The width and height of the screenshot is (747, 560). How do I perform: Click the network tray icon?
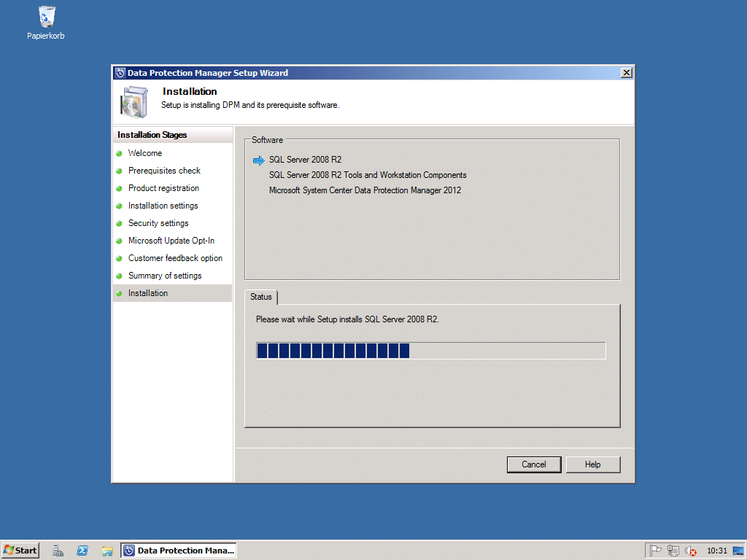pos(673,551)
